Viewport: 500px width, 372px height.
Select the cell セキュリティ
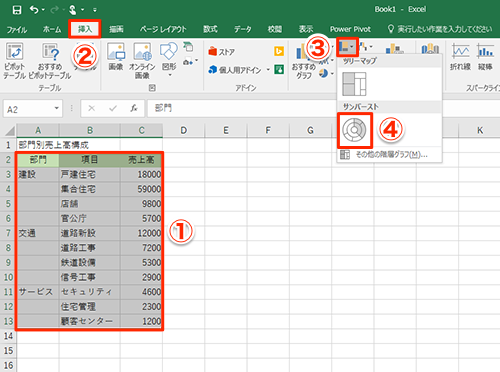coord(90,292)
